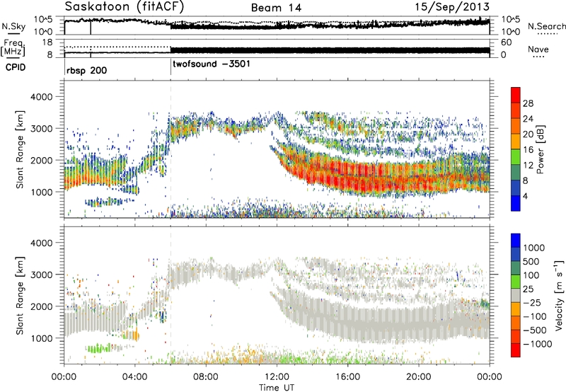Image resolution: width=566 pixels, height=392 pixels.
Task: Click the '4000' range label on velocity panel
Action: click(x=41, y=243)
